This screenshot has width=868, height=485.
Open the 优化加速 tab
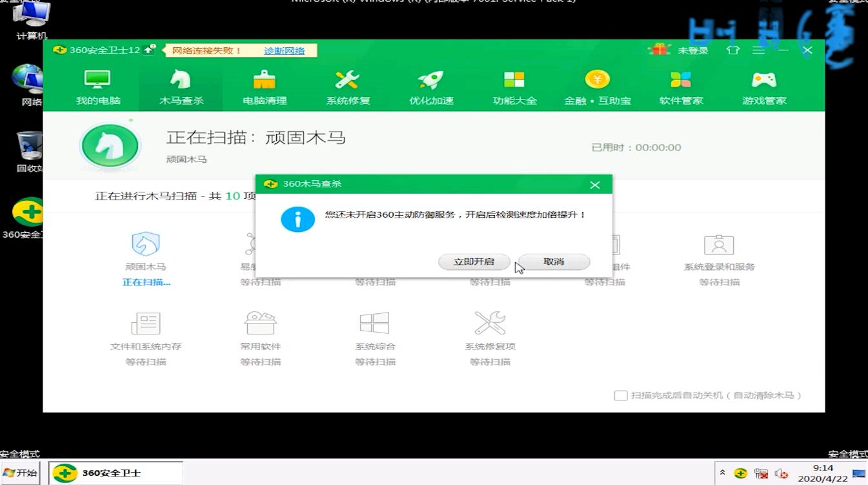[x=431, y=87]
